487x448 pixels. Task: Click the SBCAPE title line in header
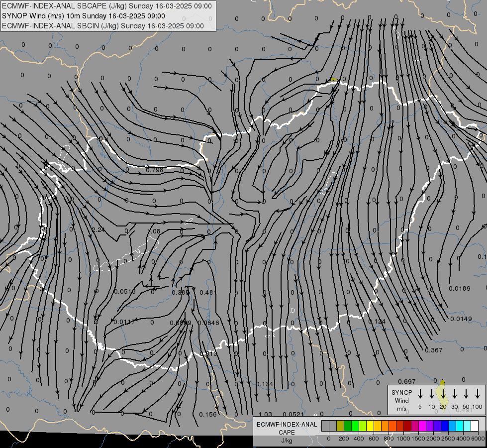pyautogui.click(x=107, y=6)
